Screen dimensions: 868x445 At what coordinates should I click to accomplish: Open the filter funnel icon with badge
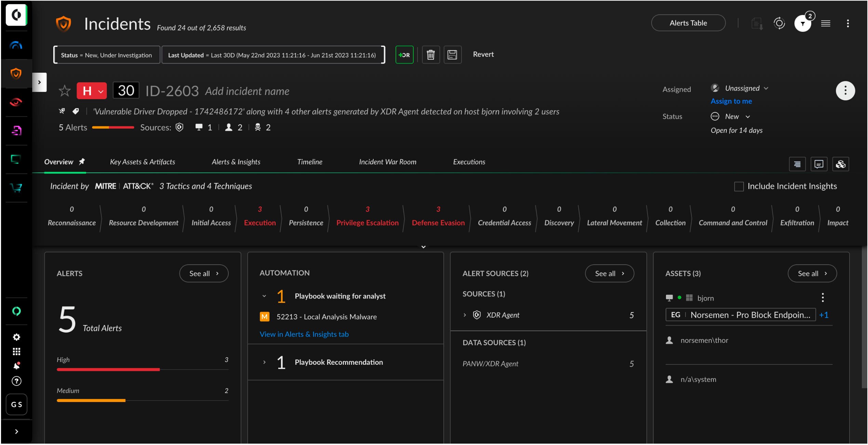coord(802,24)
